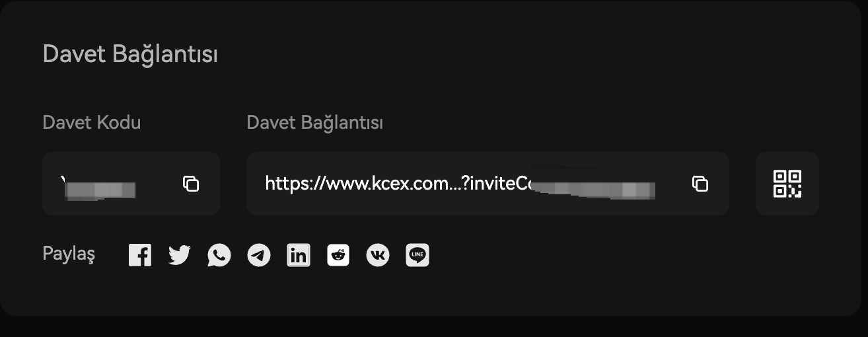Show the invite QR code
868x337 pixels.
coord(787,184)
